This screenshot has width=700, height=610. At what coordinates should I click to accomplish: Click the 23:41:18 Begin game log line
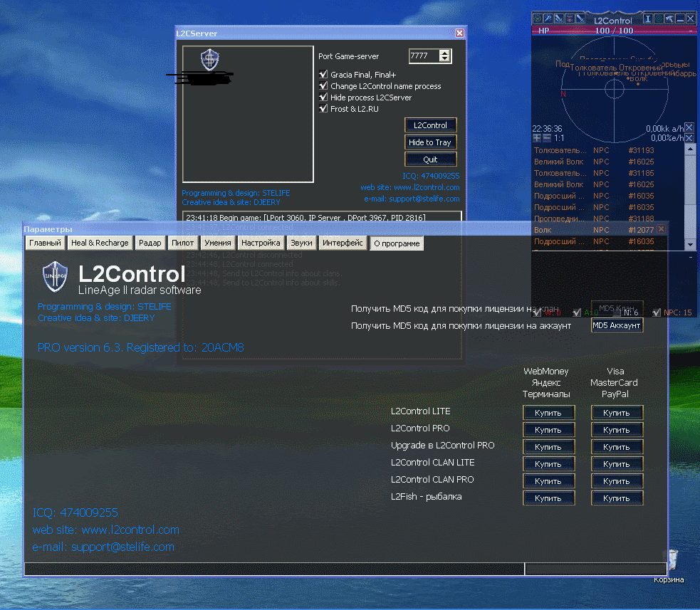click(x=305, y=218)
